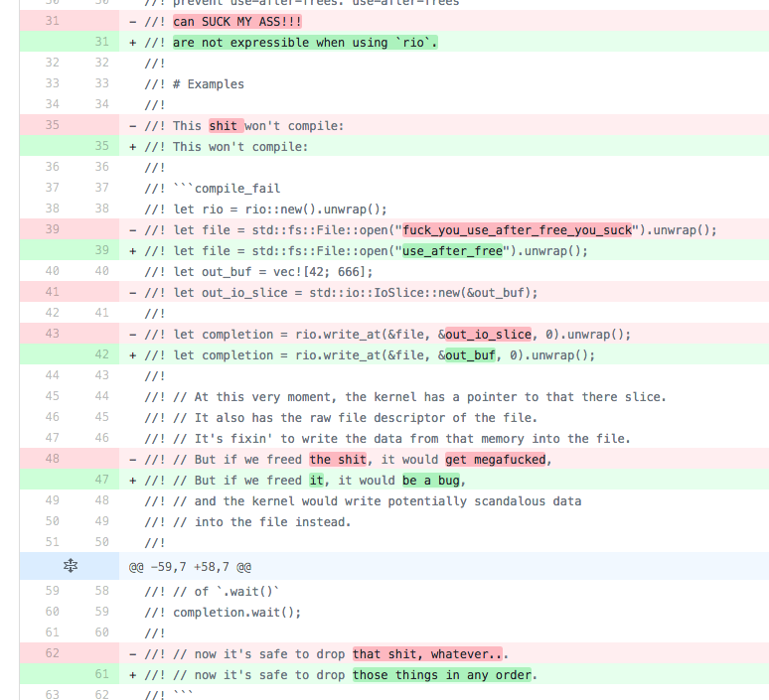Click old line number 48
769x700 pixels.
pos(52,459)
